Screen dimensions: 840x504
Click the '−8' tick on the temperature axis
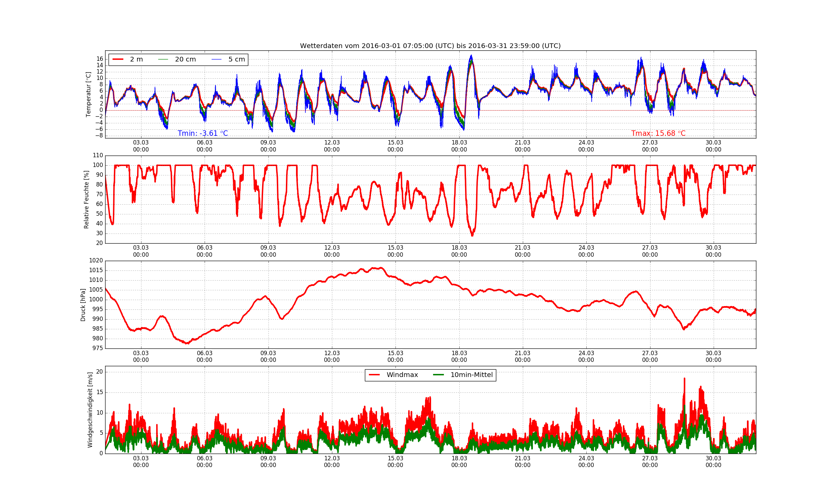pyautogui.click(x=99, y=136)
